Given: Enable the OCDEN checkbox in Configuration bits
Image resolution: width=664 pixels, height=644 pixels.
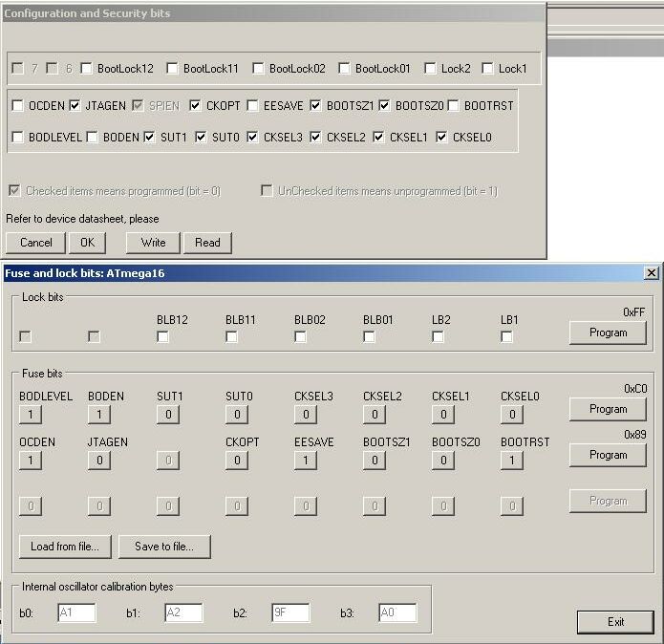Looking at the screenshot, I should point(18,105).
